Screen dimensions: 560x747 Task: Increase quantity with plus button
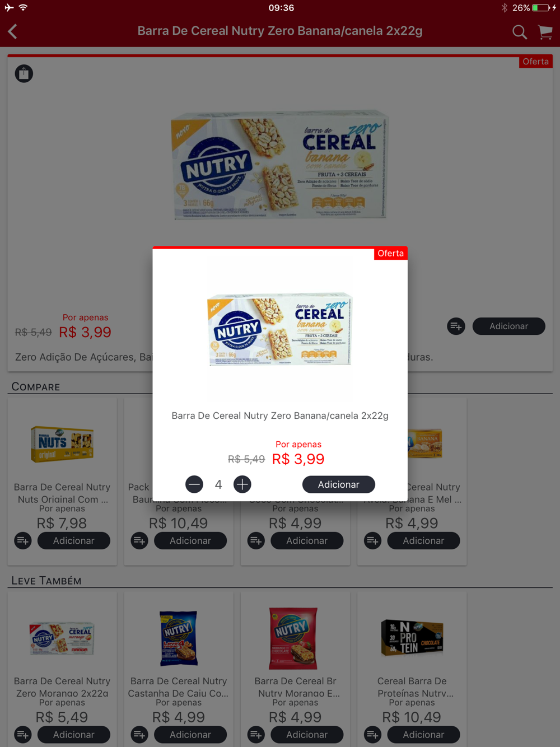pyautogui.click(x=242, y=484)
